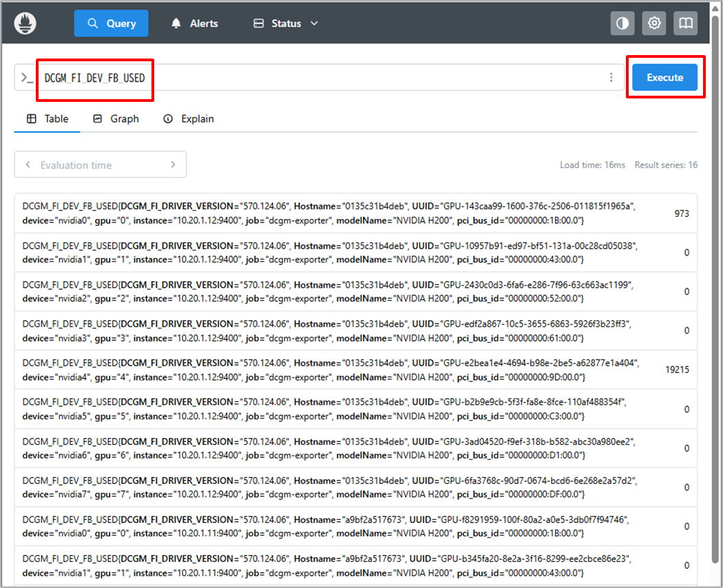Click the three-dot query options menu
The height and width of the screenshot is (588, 723).
coord(611,78)
